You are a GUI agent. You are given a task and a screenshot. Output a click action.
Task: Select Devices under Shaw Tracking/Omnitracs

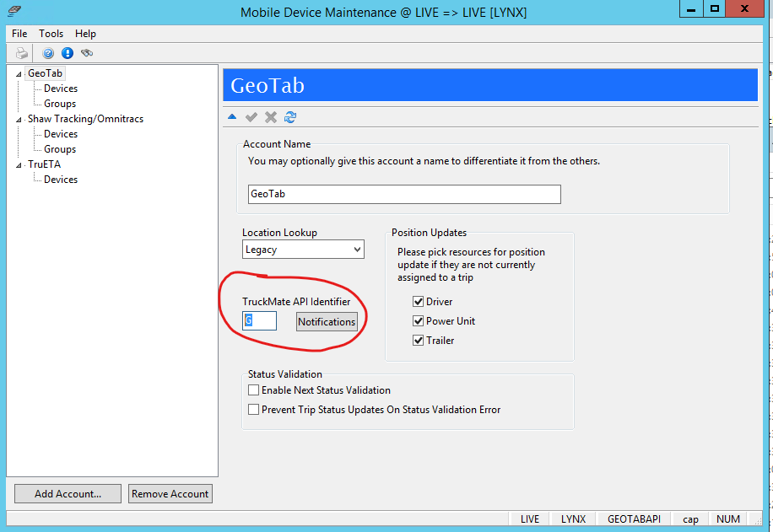61,134
